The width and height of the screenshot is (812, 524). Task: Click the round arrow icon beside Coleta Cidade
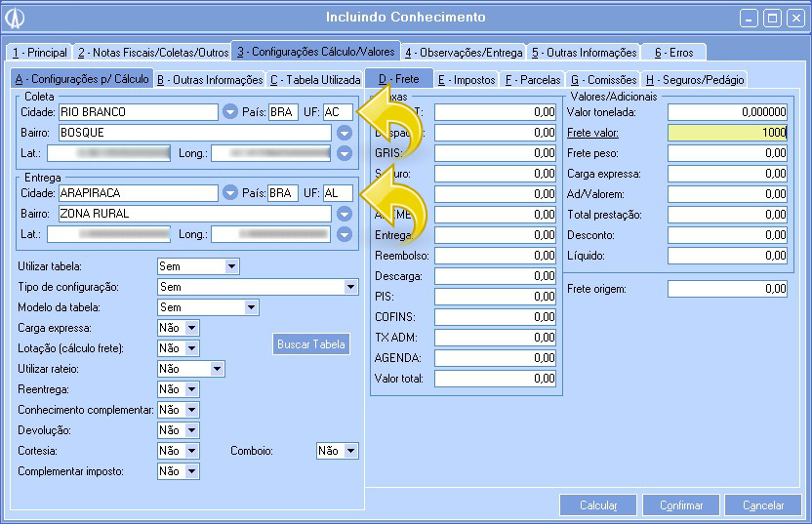click(230, 112)
